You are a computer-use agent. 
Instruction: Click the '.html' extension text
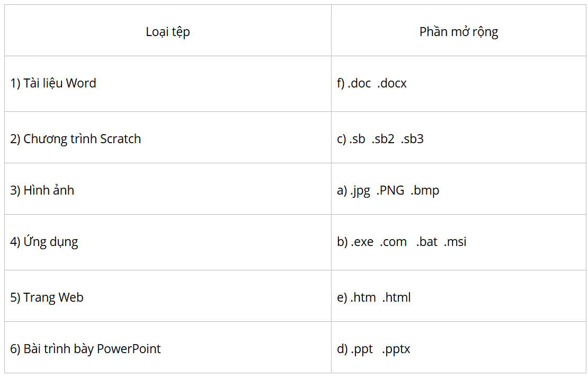(x=397, y=297)
